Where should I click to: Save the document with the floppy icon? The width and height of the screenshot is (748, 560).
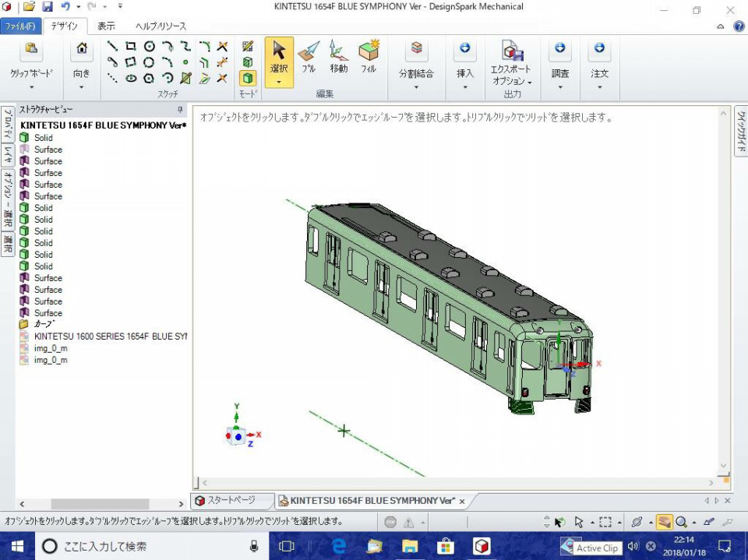tap(48, 7)
